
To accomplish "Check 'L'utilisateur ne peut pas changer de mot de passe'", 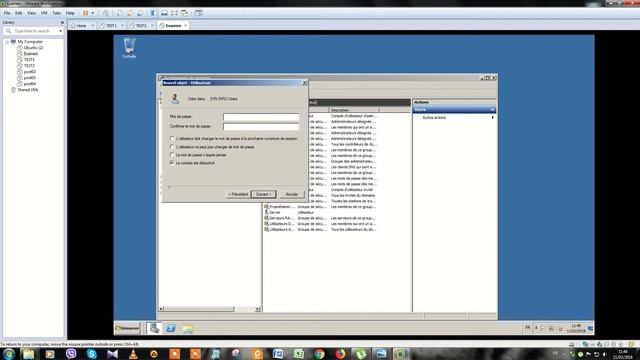I will (x=172, y=147).
